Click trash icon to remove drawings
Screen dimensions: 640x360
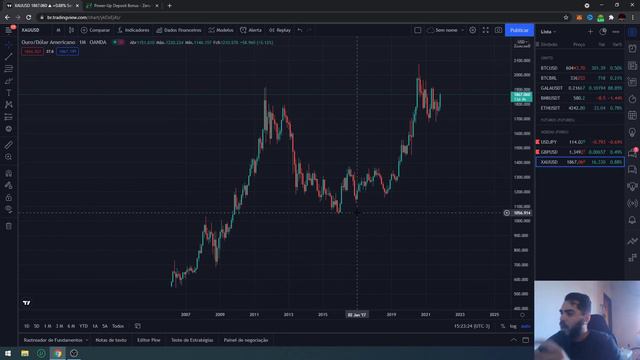[x=9, y=226]
